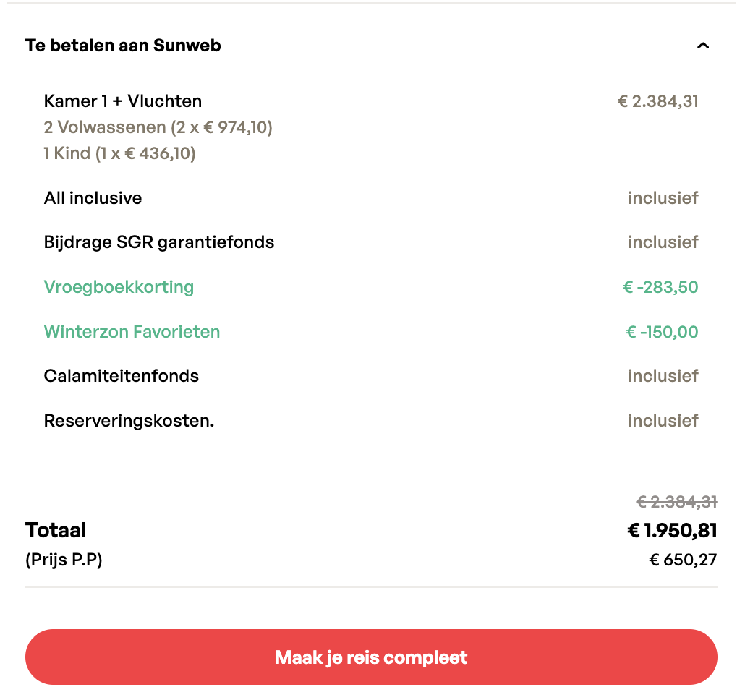Click the 'Te betalen aan Sunweb' header
The width and height of the screenshot is (745, 700).
click(x=123, y=46)
